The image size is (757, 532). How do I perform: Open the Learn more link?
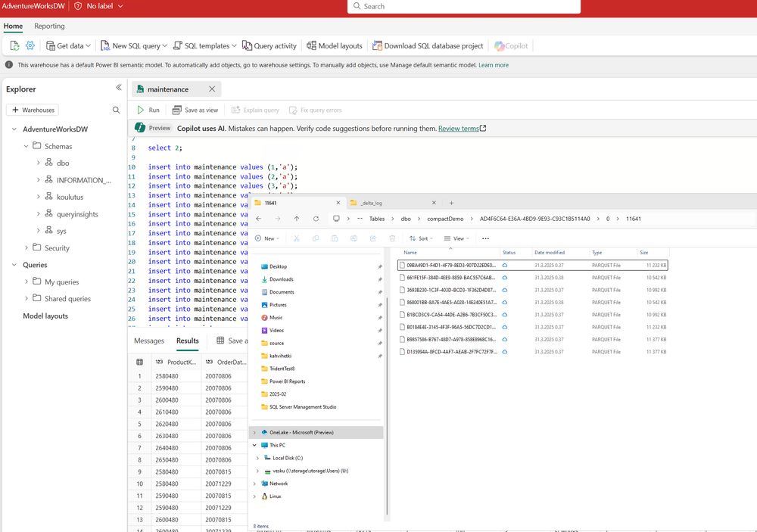click(494, 64)
